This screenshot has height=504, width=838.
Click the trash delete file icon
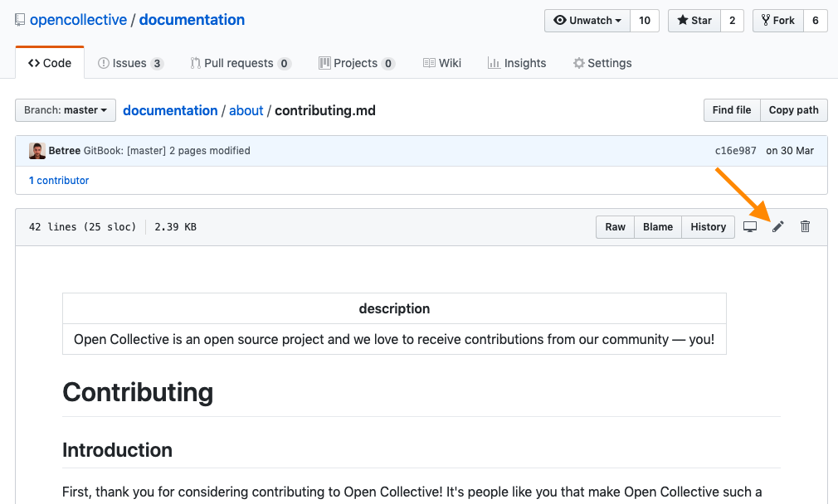pyautogui.click(x=805, y=227)
